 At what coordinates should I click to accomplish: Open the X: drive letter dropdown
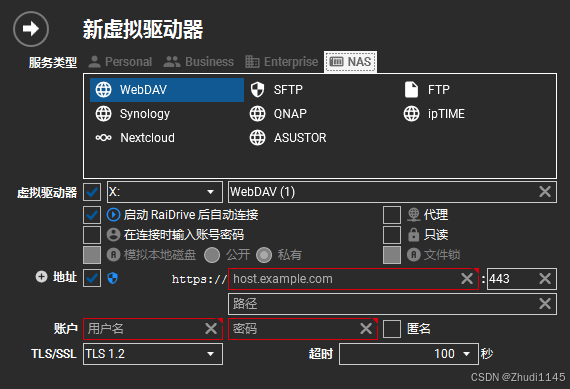tap(165, 192)
